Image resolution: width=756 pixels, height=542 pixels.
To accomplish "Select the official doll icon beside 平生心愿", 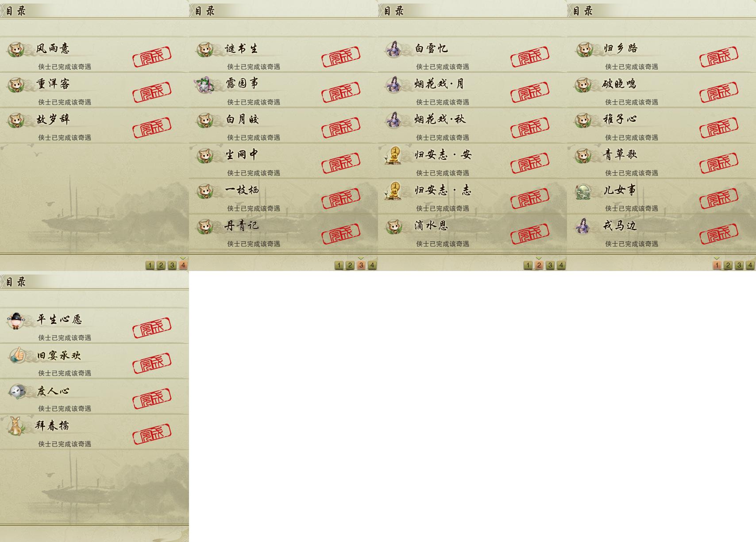I will tap(17, 320).
